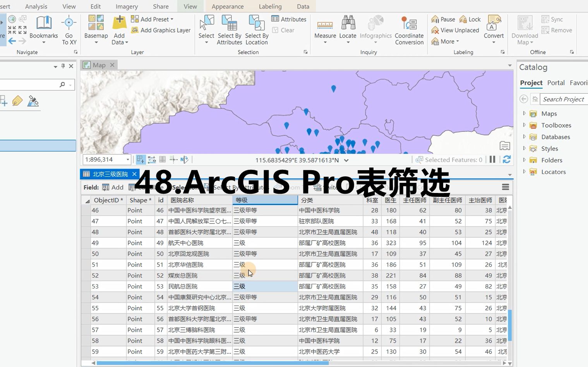
Task: Switch to the Data ribbon tab
Action: coord(303,6)
